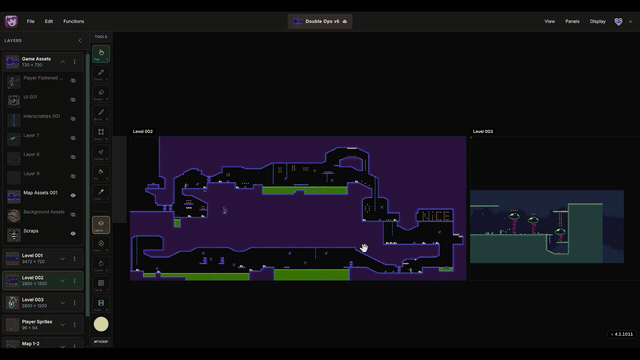Select the Player Flattened layer thumbnail
This screenshot has height=360, width=640.
(13, 82)
